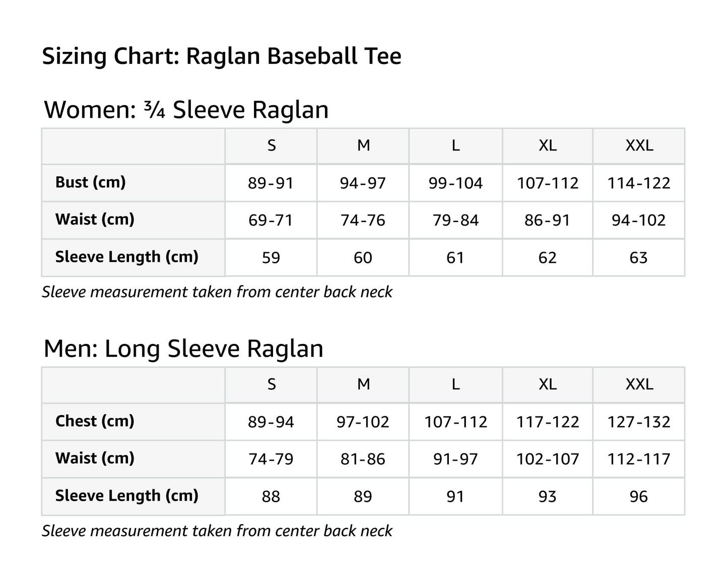The width and height of the screenshot is (728, 582).
Task: Click the Men: Long Sleeve Raglan heading
Action: point(183,349)
